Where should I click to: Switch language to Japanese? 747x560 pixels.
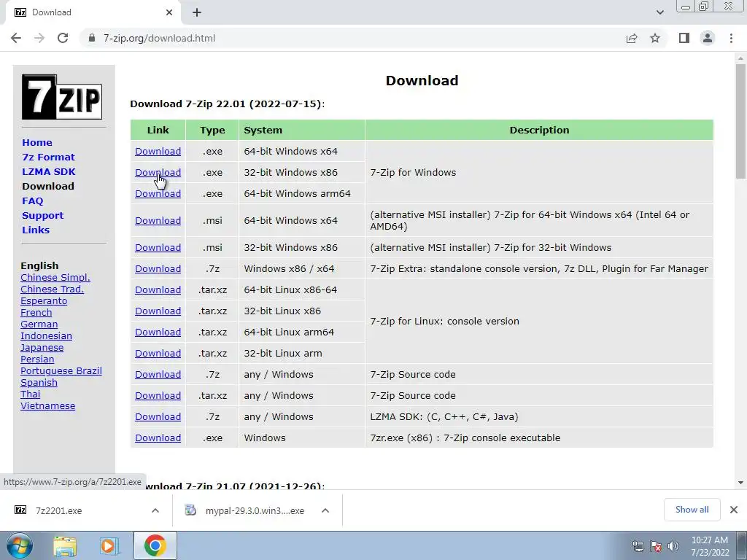[x=42, y=348]
